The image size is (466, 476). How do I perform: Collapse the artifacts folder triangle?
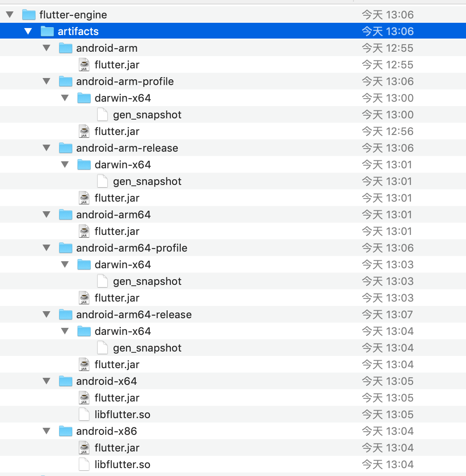pyautogui.click(x=28, y=32)
